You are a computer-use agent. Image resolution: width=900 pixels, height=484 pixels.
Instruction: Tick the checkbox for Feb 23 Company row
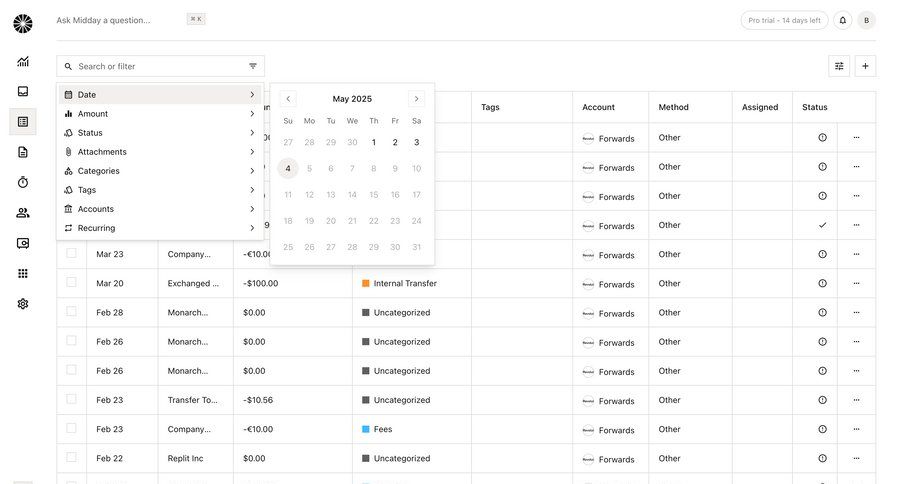[x=71, y=428]
